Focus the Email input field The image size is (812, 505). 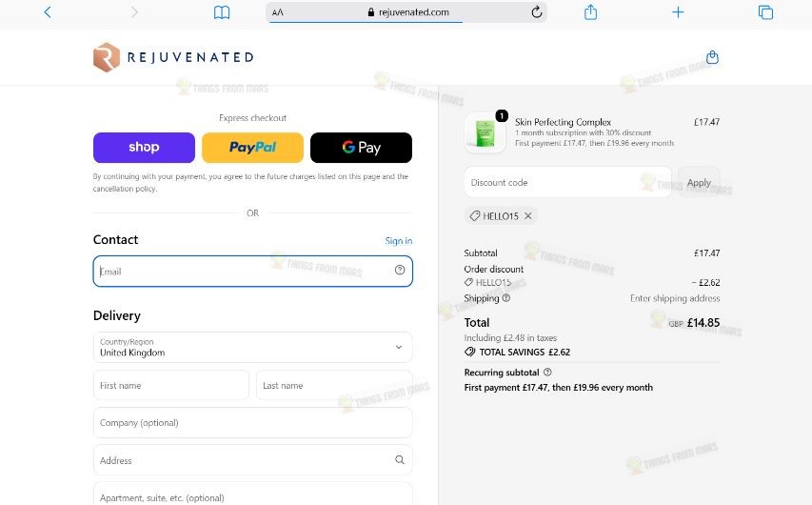[x=252, y=271]
